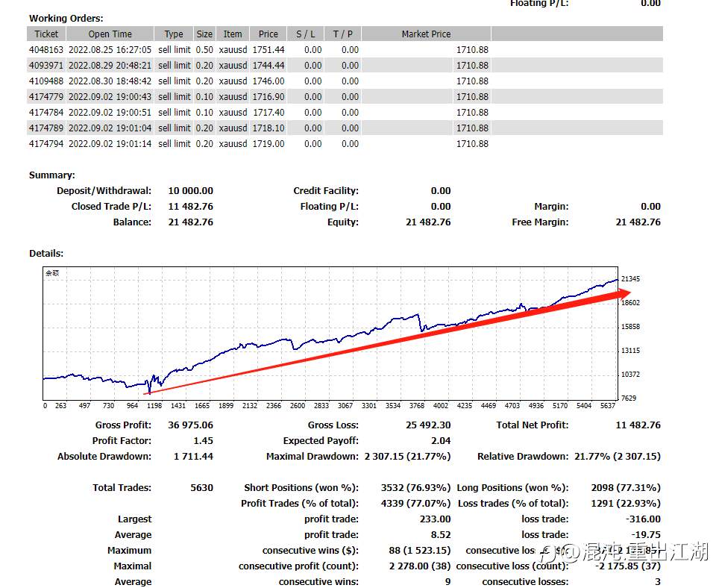Click open time 2022.08.29 20:48:21
Screen dimensions: 716x588
pos(110,66)
